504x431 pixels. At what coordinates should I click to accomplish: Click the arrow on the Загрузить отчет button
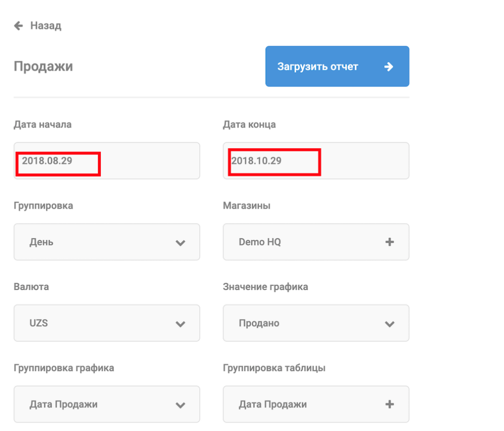tap(389, 66)
